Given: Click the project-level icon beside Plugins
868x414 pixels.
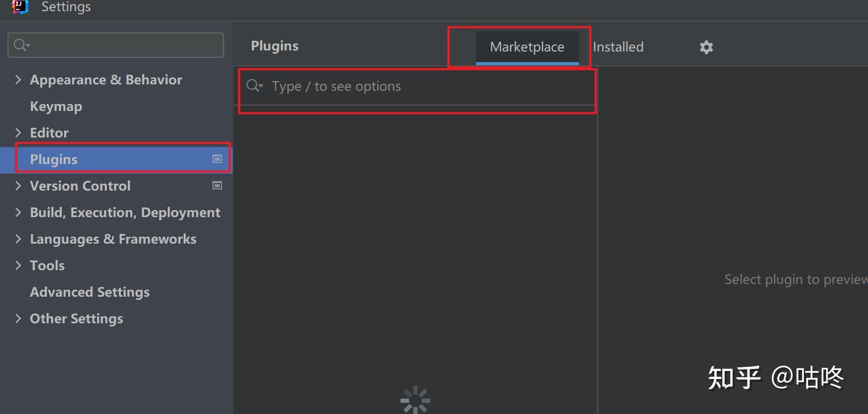Looking at the screenshot, I should click(217, 159).
